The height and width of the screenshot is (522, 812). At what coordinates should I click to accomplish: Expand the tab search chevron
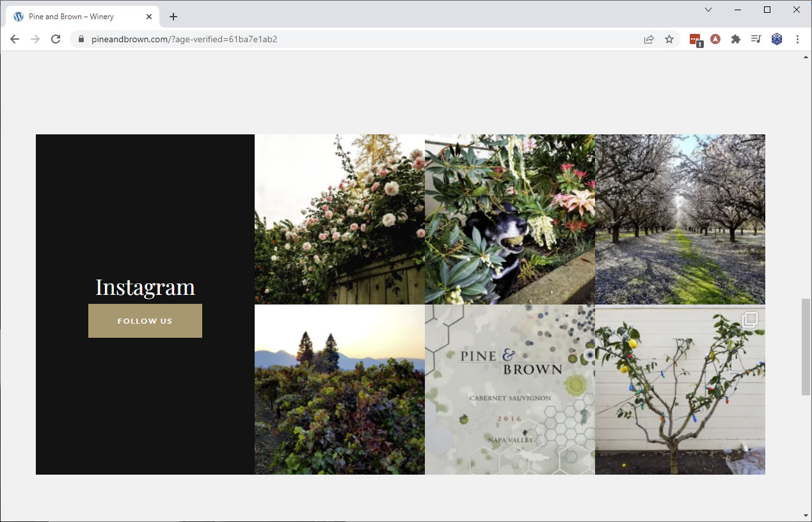pos(708,10)
